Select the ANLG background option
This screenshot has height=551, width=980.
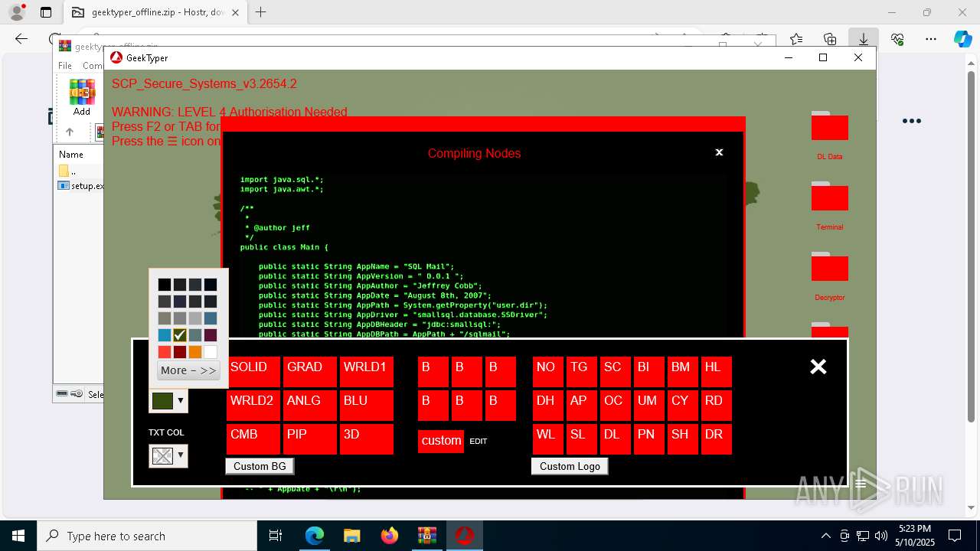tap(310, 406)
